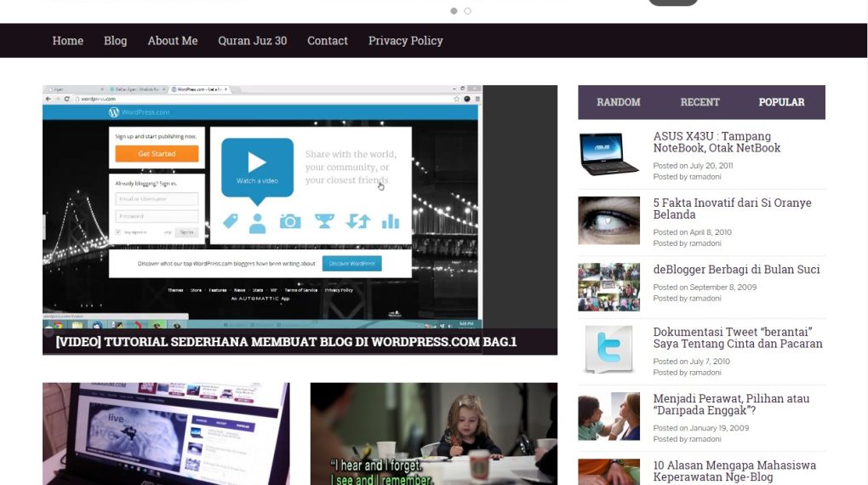Click Discover WordPress button in featured image
The height and width of the screenshot is (485, 868).
pos(352,264)
